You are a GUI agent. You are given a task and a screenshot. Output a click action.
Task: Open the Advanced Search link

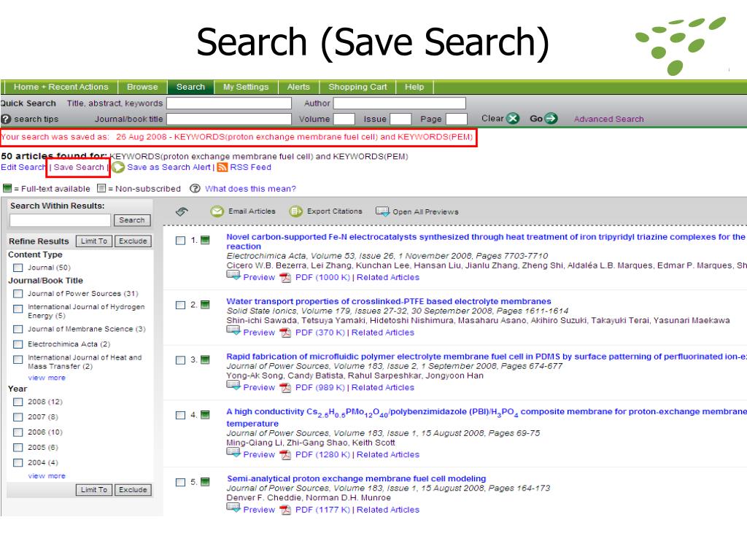(x=609, y=119)
